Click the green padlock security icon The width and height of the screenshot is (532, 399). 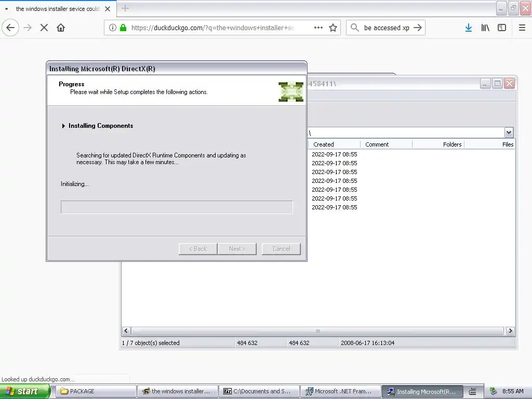[x=123, y=28]
